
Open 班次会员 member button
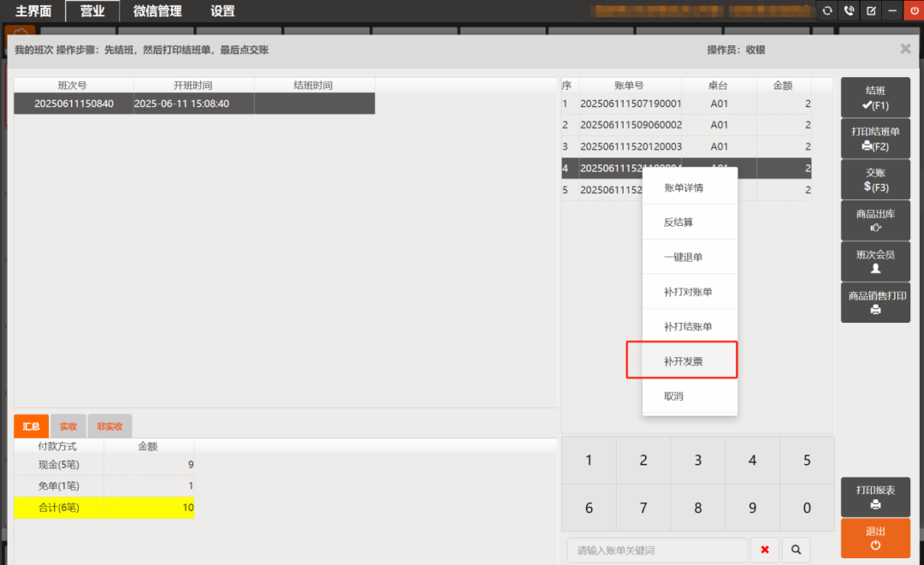(875, 261)
